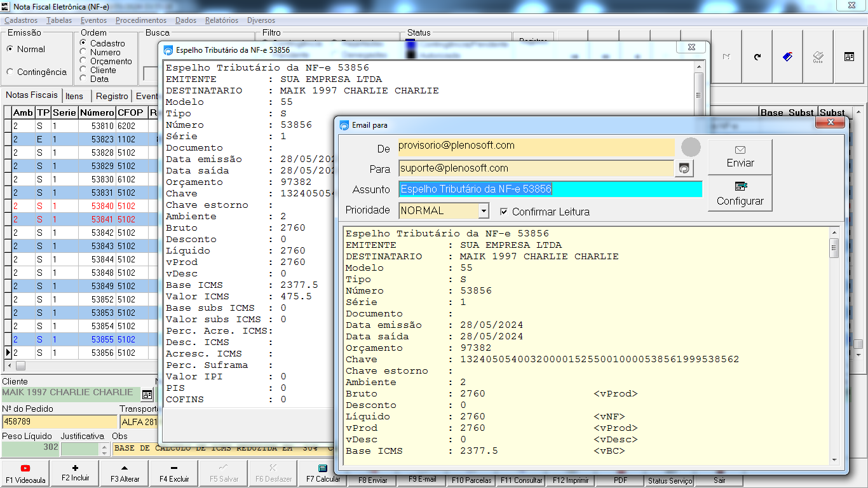
Task: Select Cadastro order radio button
Action: coord(83,43)
